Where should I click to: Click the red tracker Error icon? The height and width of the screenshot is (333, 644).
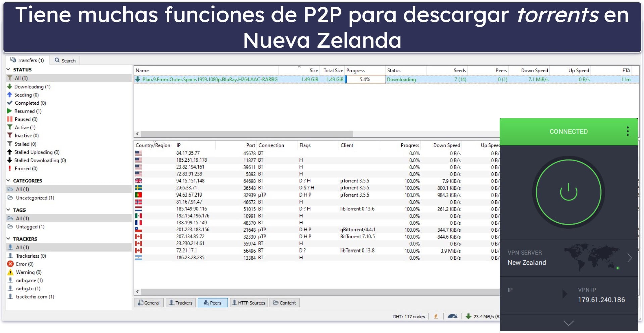10,264
